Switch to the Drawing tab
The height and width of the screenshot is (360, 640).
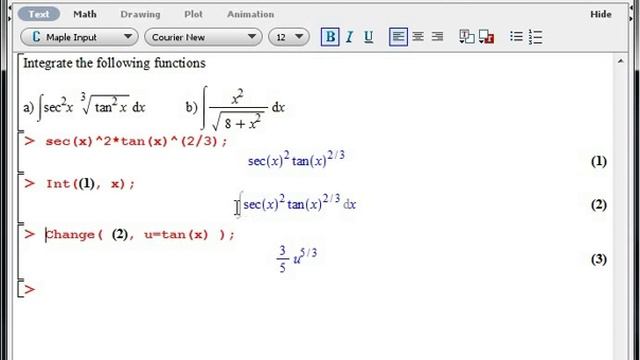coord(140,14)
